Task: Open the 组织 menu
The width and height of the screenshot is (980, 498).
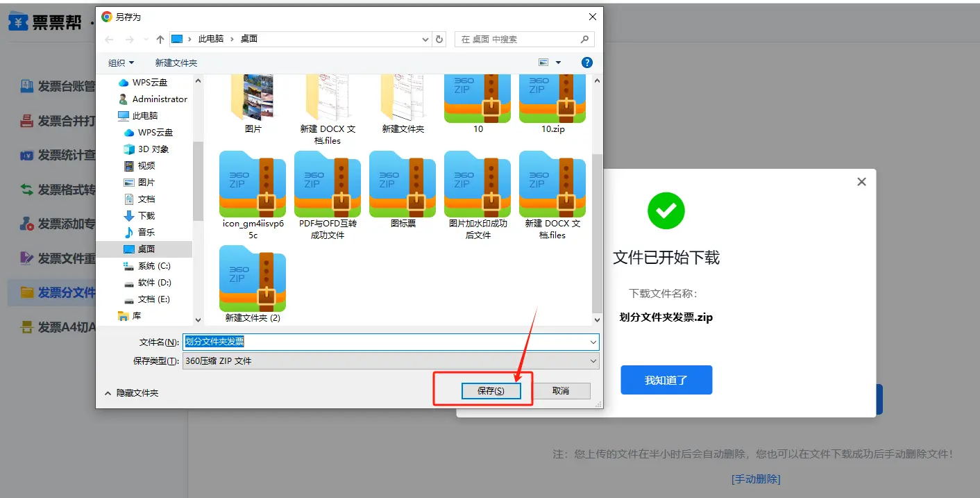Action: pos(121,63)
